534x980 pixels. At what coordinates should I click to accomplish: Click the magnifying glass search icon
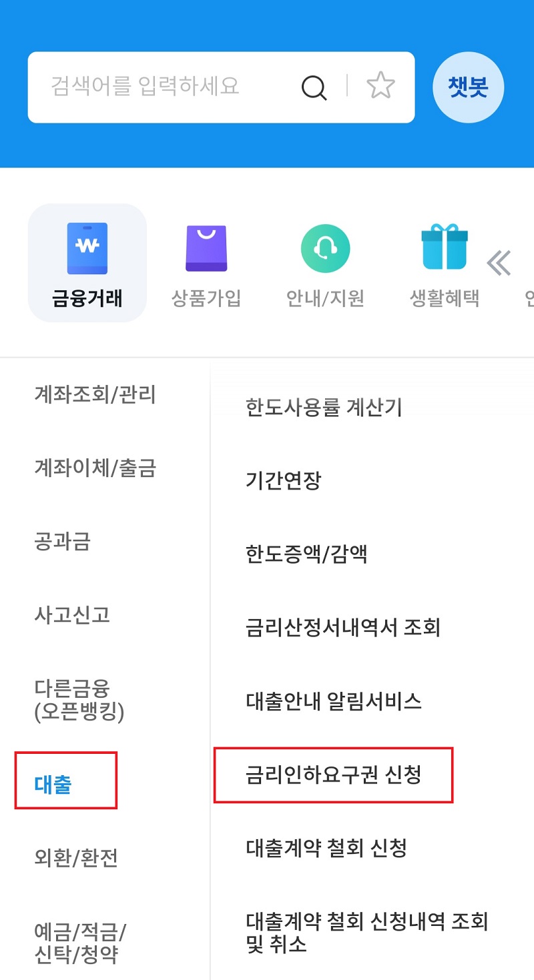314,87
